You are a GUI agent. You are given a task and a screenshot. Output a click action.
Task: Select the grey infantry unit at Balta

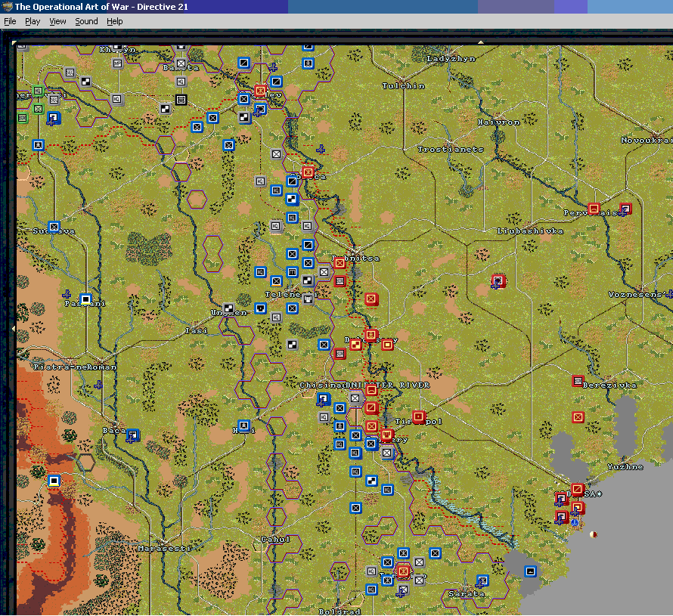[181, 63]
